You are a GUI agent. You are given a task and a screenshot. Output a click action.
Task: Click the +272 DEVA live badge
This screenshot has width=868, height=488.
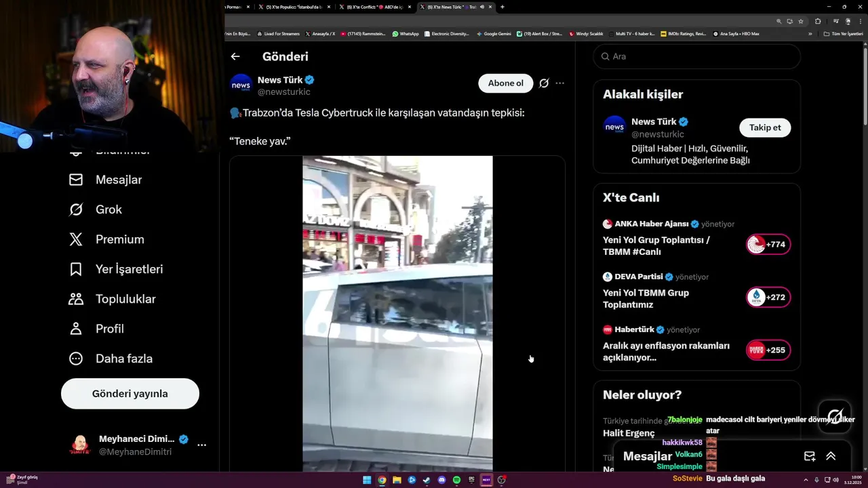point(768,298)
